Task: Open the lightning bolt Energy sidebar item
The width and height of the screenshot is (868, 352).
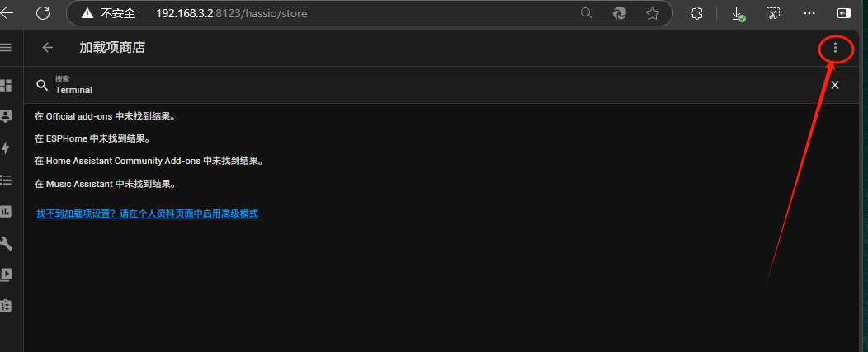Action: coord(6,148)
